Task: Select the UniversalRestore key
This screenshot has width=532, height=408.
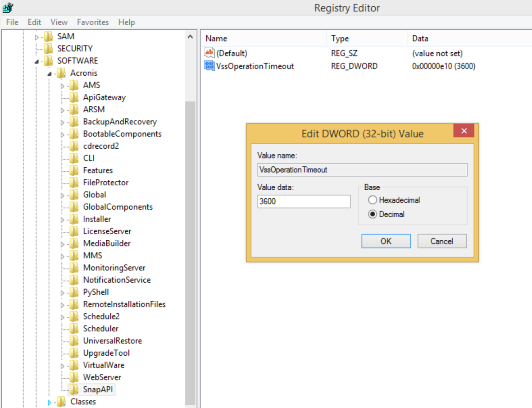Action: coord(112,341)
